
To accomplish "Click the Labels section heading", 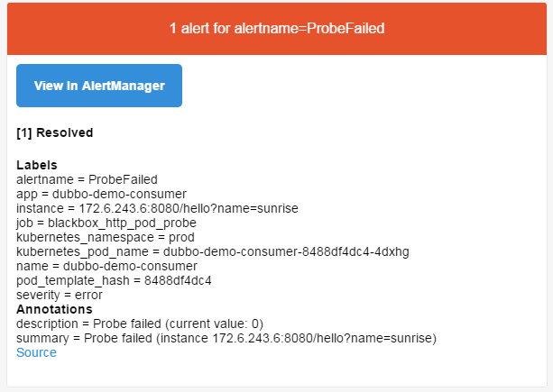I will click(x=37, y=165).
